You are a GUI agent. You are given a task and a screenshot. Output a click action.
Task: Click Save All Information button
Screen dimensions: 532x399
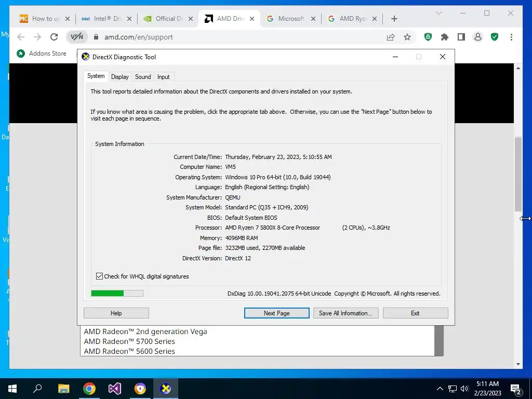click(345, 313)
